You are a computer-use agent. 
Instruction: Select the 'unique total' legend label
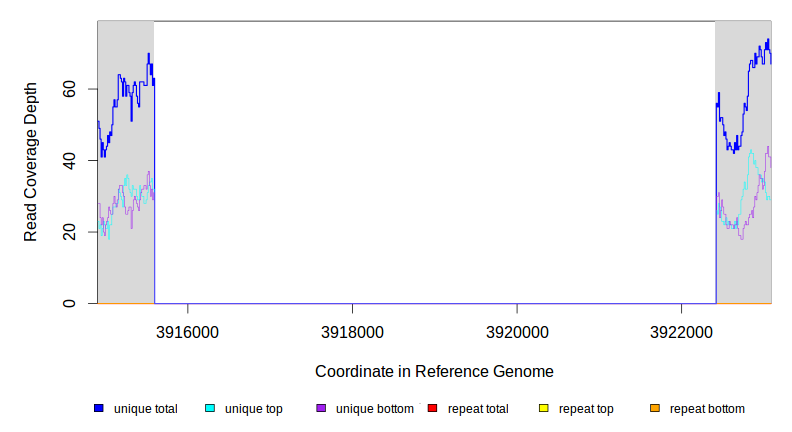click(x=146, y=409)
